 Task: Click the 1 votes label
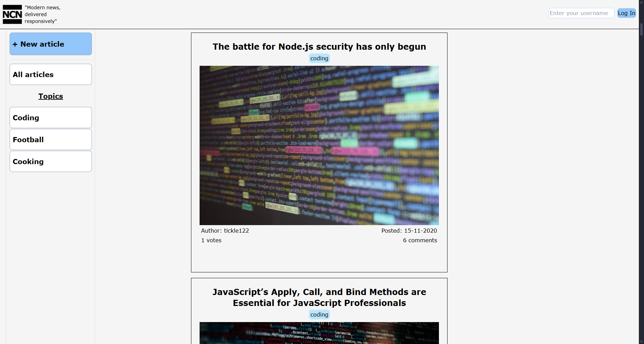point(211,240)
